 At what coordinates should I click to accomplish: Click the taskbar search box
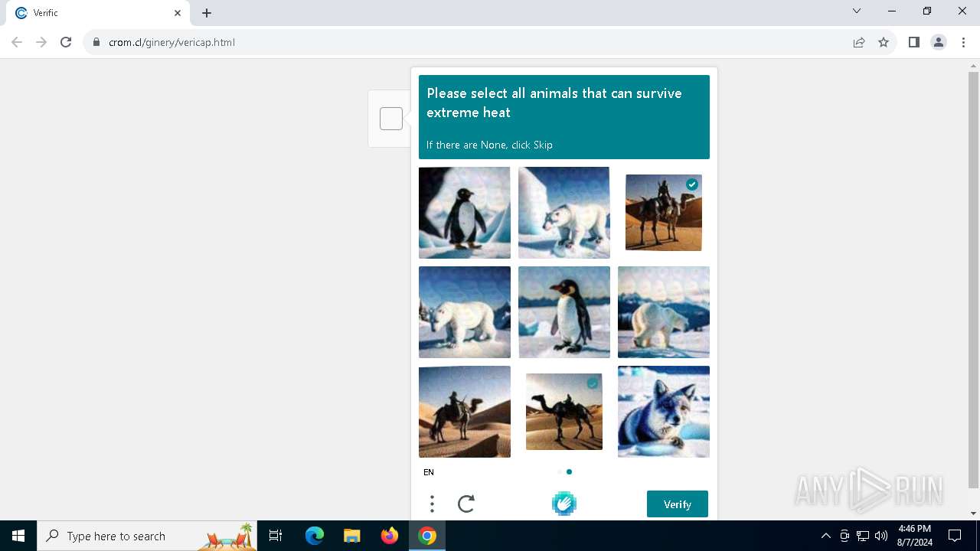point(147,536)
